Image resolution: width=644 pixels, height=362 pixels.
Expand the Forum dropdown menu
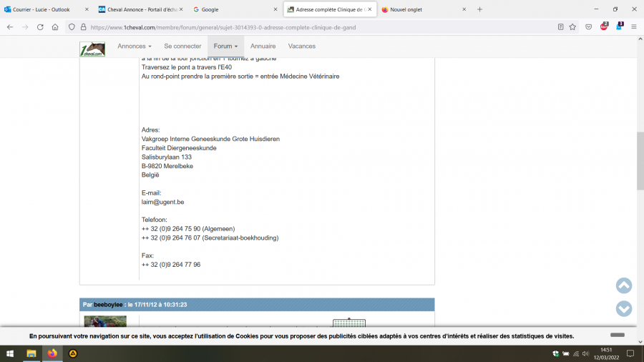point(225,46)
